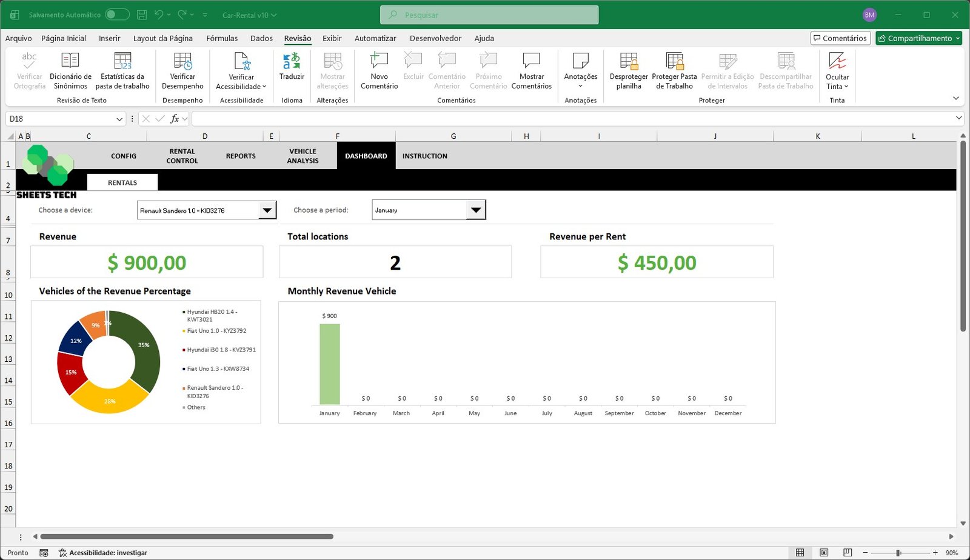Click the Traduzir tool
Viewport: 970px width, 560px height.
[292, 70]
